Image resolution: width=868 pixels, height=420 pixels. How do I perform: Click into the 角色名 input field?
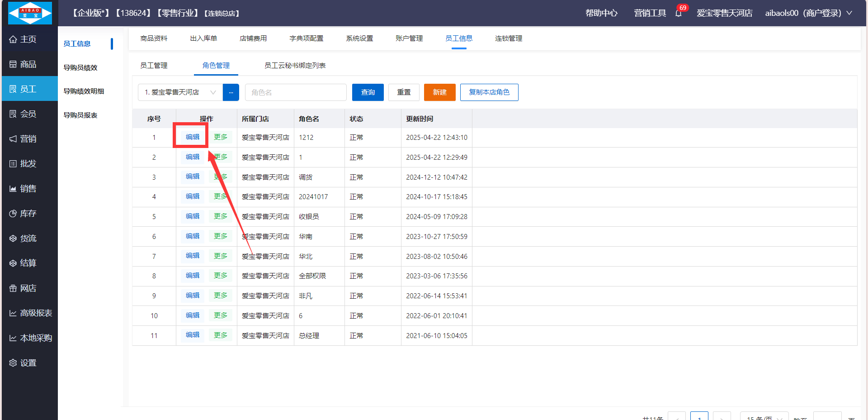296,92
